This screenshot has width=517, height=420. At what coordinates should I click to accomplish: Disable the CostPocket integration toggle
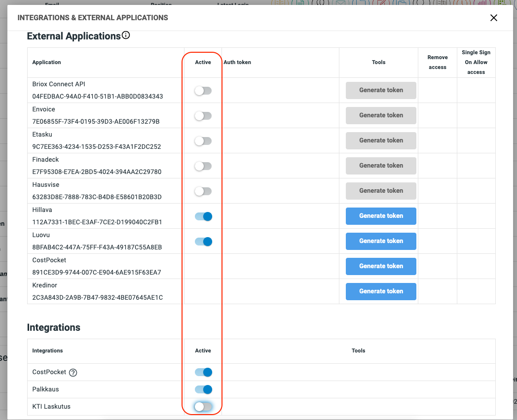(203, 372)
